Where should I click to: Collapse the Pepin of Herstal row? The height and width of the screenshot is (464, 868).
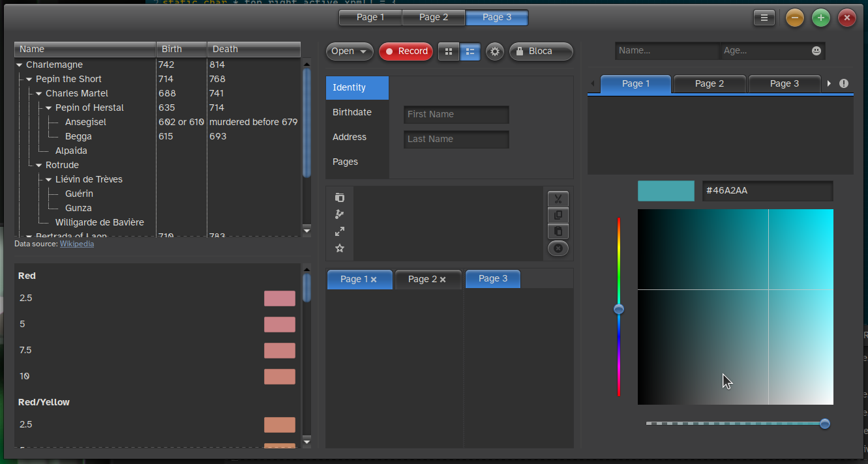(x=49, y=108)
